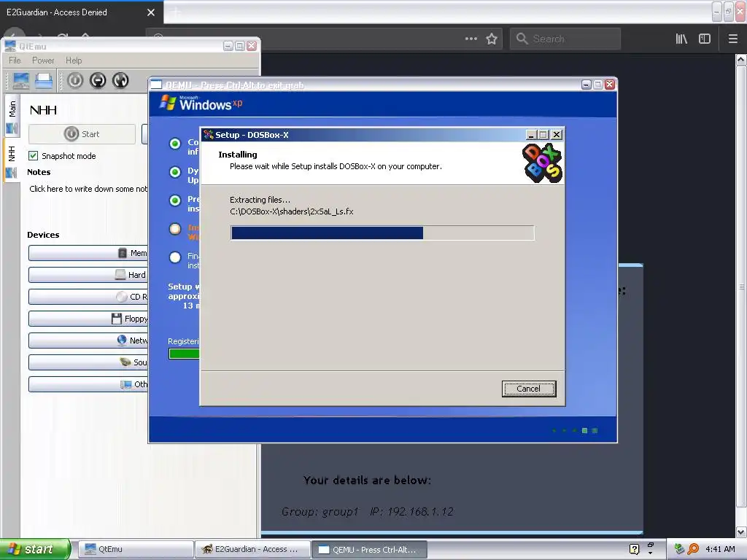The height and width of the screenshot is (560, 747).
Task: Click the first completed setup step radio indicator
Action: click(x=175, y=144)
